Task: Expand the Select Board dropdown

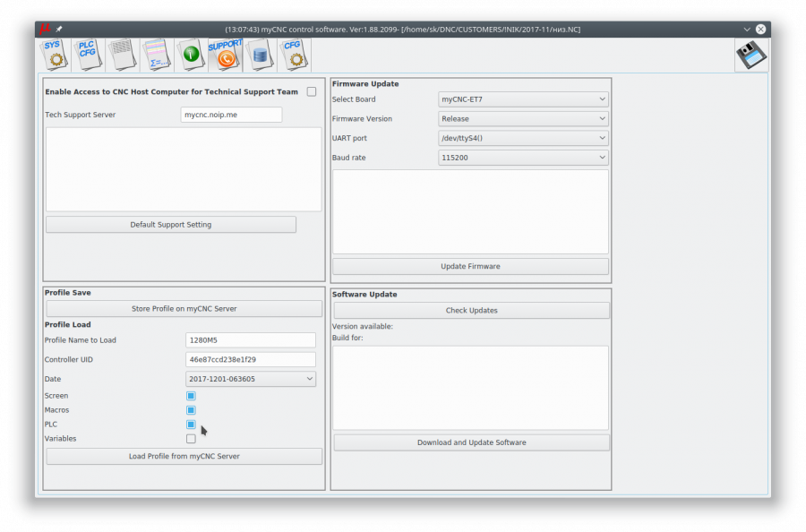Action: click(x=523, y=99)
